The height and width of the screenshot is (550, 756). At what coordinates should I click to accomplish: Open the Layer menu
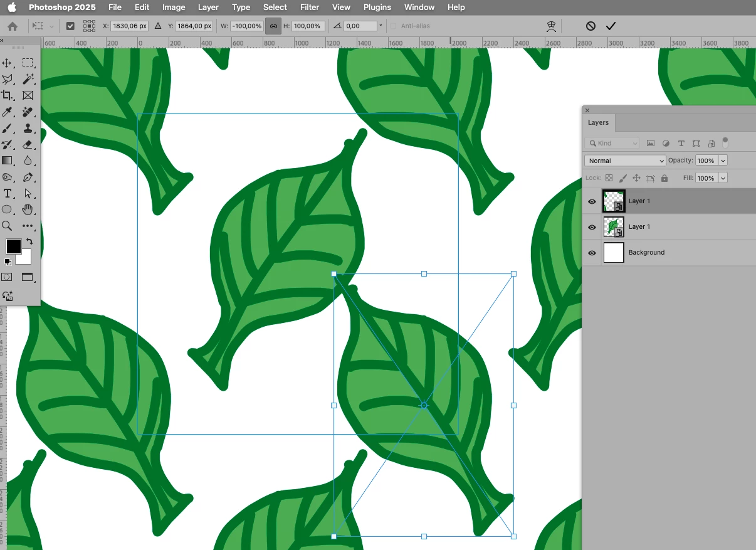[208, 7]
